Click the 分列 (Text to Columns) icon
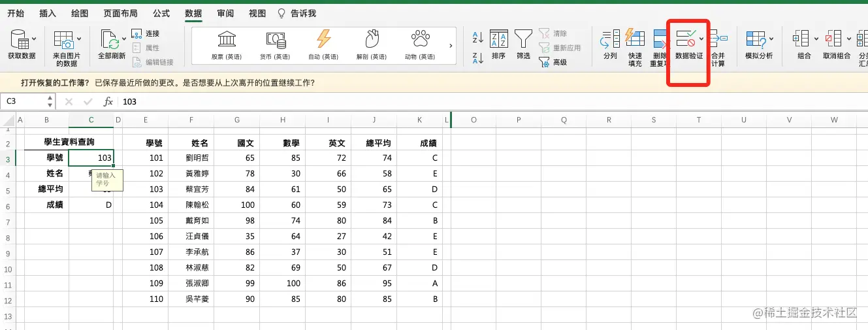Viewport: 868px width, 330px height. [610, 40]
